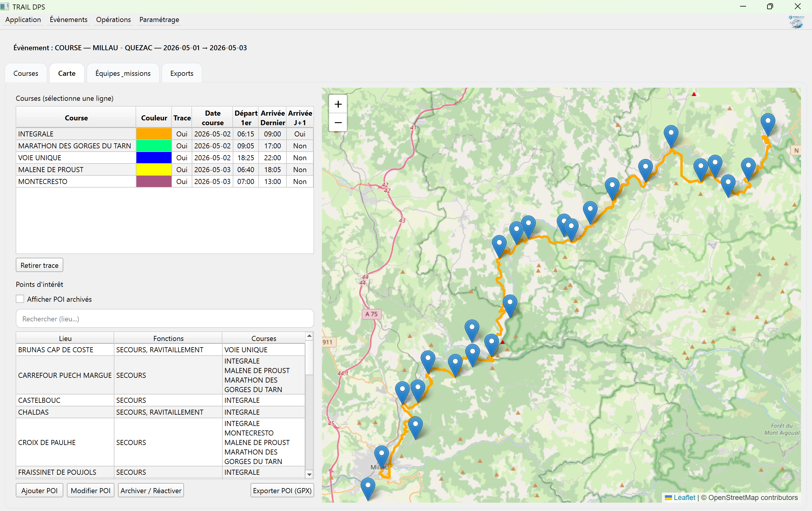The width and height of the screenshot is (812, 511).
Task: Click the yellow swatch for MALENE DE PROUST
Action: [x=153, y=169]
